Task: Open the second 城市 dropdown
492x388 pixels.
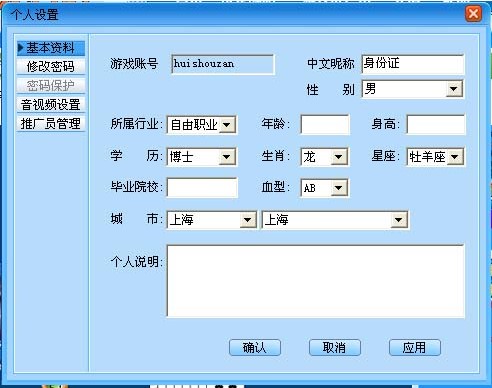Action: tap(335, 220)
